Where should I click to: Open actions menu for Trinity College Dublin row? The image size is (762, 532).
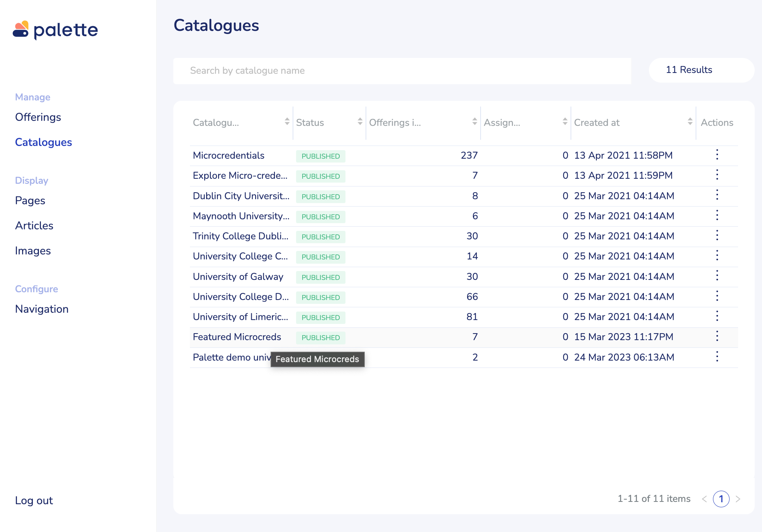(717, 236)
